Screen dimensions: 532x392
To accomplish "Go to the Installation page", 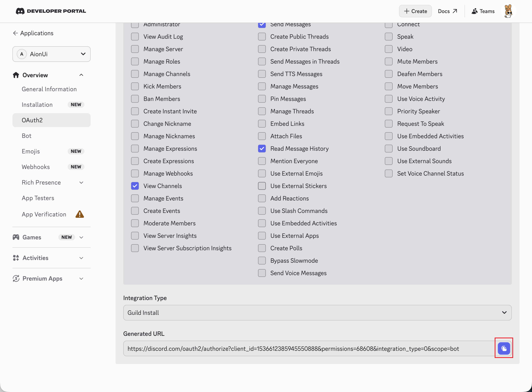I will tap(37, 105).
